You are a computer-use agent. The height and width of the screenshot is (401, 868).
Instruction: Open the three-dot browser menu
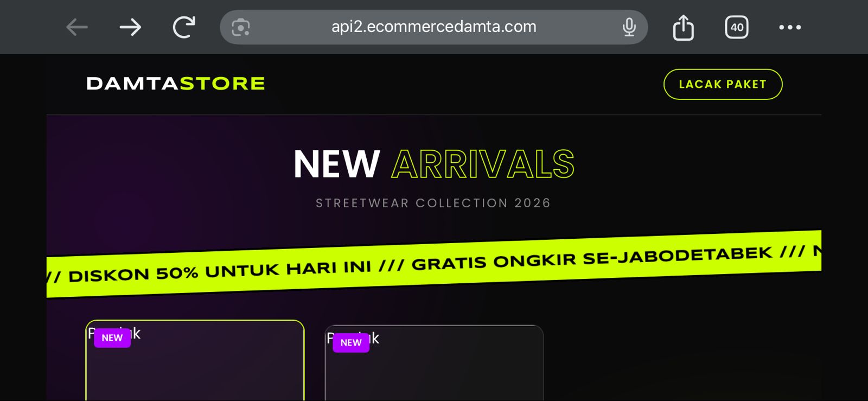pos(790,27)
